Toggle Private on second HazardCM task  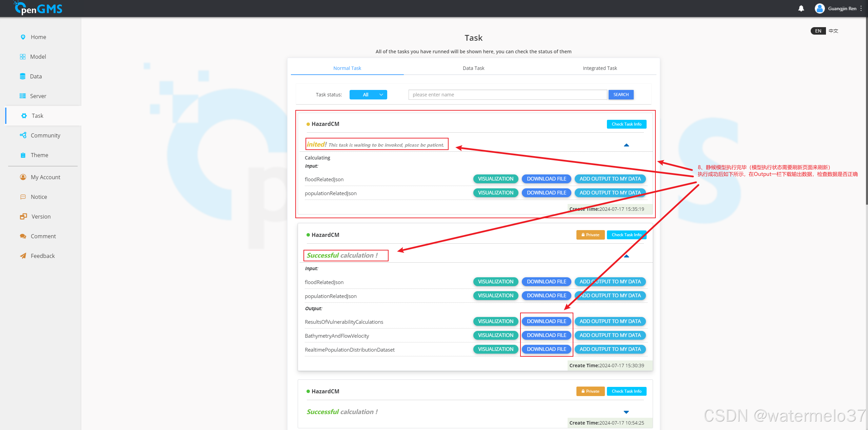tap(590, 235)
